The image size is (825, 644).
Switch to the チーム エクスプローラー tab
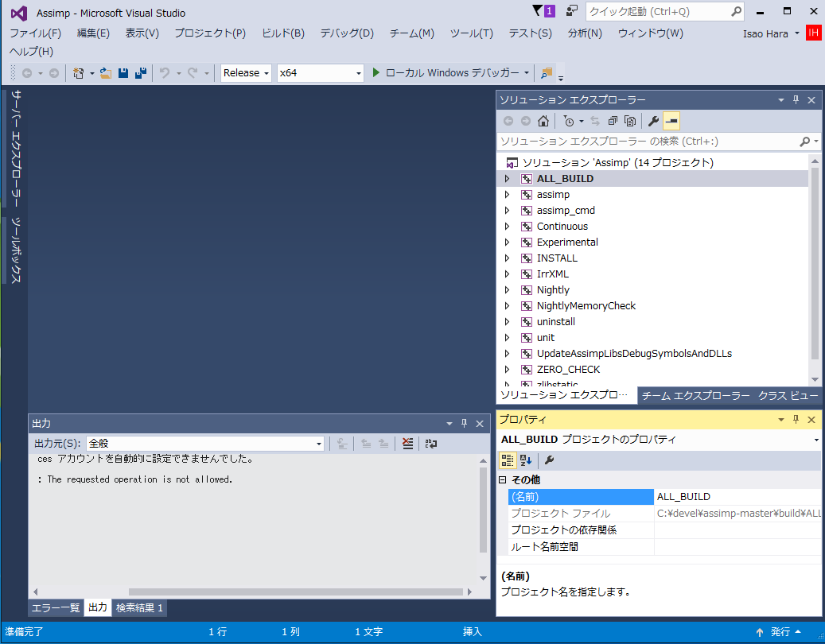coord(695,396)
